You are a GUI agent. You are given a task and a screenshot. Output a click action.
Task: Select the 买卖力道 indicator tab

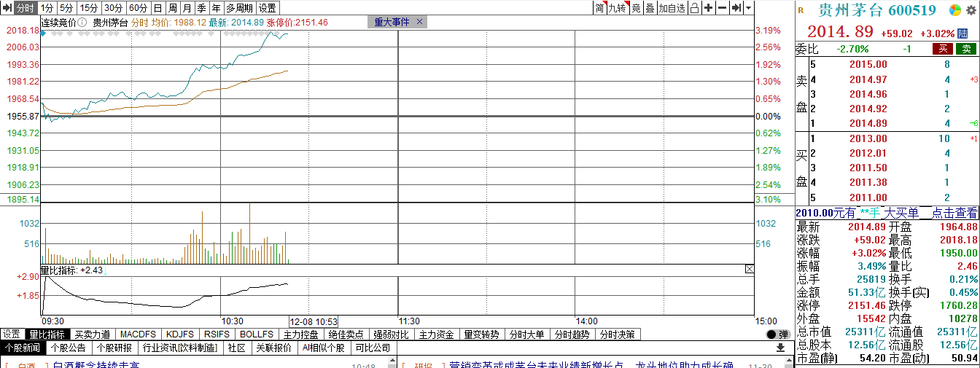tap(93, 334)
